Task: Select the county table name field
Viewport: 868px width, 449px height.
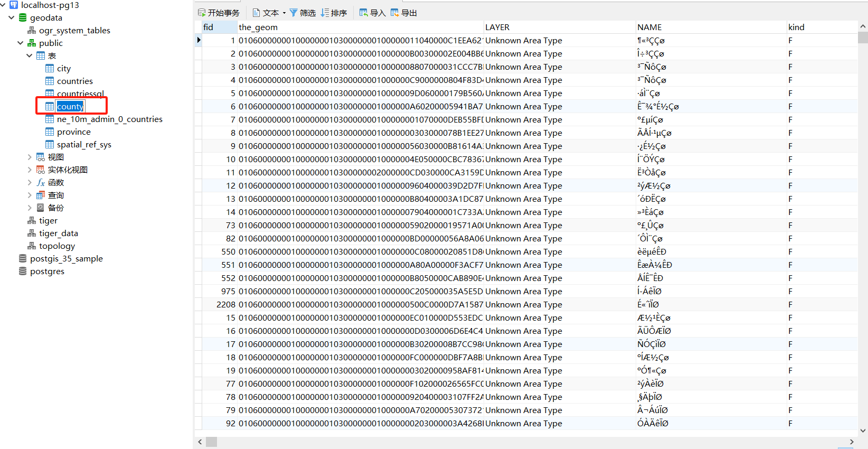Action: pyautogui.click(x=70, y=106)
